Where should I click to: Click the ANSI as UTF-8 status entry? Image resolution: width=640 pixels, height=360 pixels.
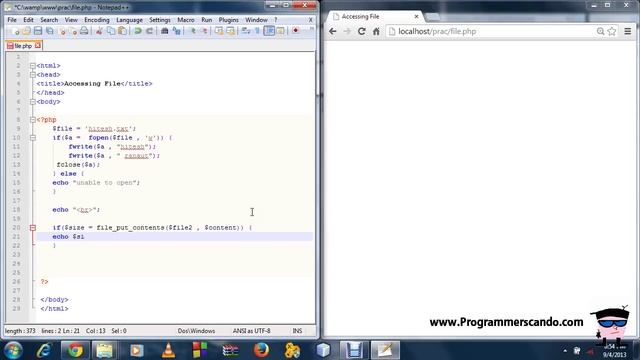coord(251,331)
